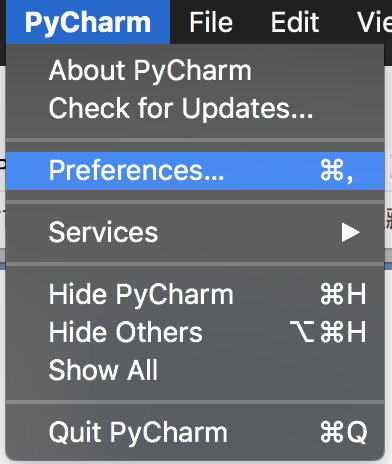Screen dimensions: 392x464
Task: Quit PyCharm from the menu
Action: (195, 432)
